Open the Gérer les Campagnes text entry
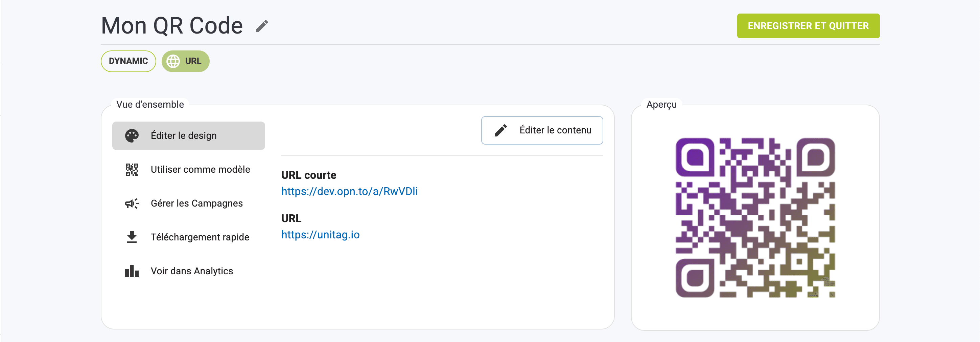The width and height of the screenshot is (980, 342). pyautogui.click(x=196, y=204)
